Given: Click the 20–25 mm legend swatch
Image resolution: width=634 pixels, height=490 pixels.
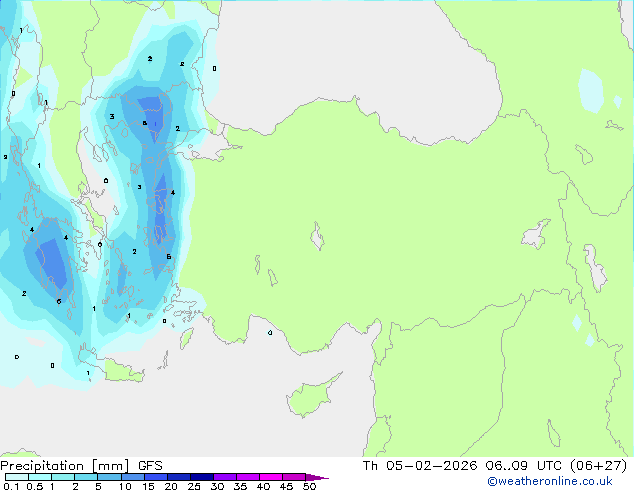Looking at the screenshot, I should (x=178, y=477).
